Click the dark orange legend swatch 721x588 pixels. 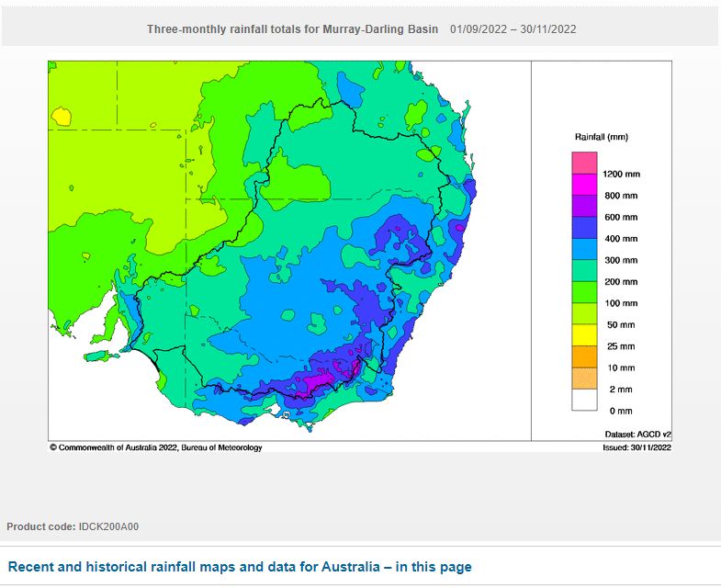[585, 356]
